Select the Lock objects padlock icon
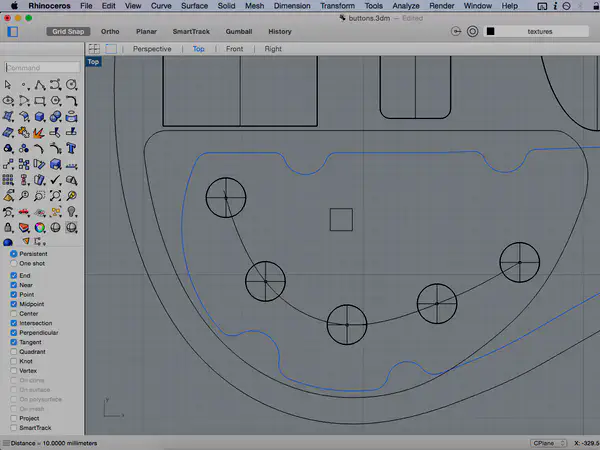Image resolution: width=600 pixels, height=450 pixels. coord(8,228)
